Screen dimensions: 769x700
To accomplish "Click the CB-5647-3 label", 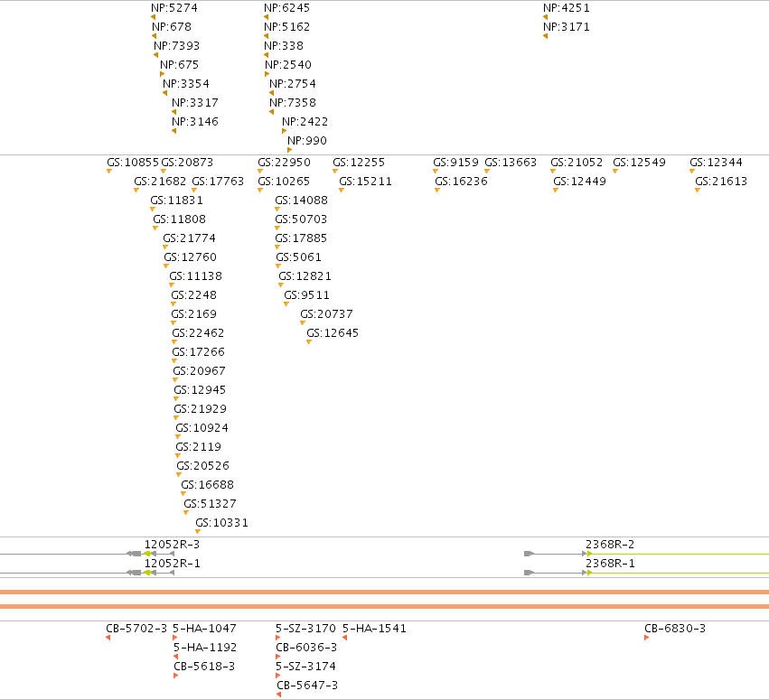I will tap(307, 686).
